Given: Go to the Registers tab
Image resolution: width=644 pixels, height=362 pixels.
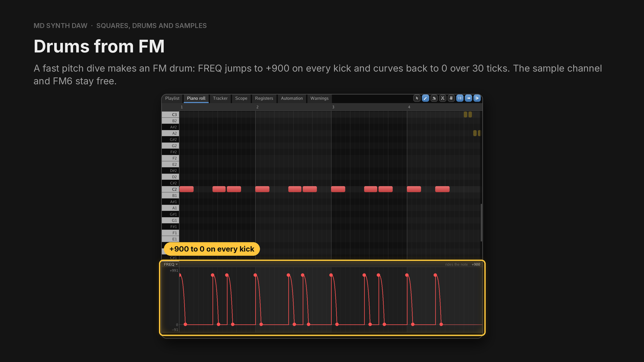Looking at the screenshot, I should (x=264, y=98).
